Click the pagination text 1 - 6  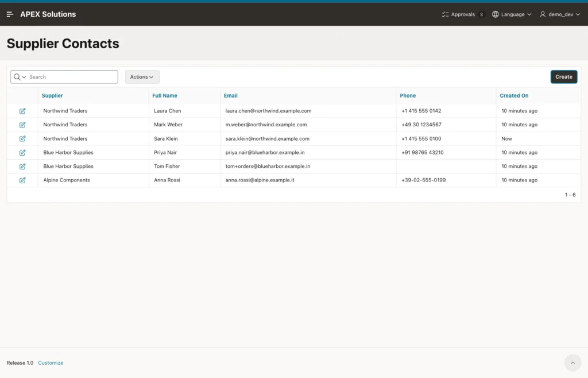pos(570,195)
